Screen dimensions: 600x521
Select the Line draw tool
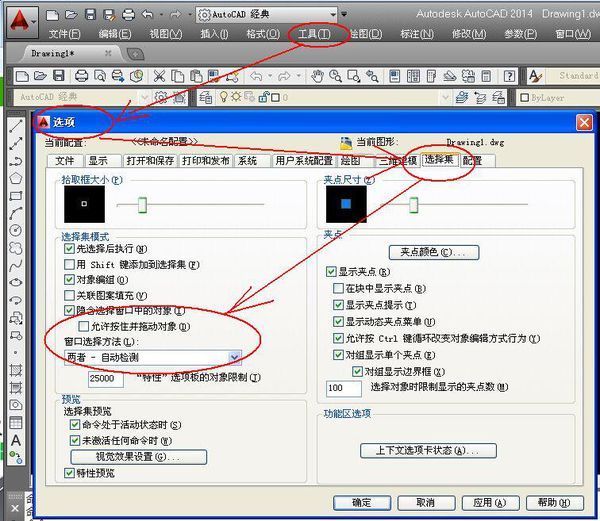click(x=16, y=126)
